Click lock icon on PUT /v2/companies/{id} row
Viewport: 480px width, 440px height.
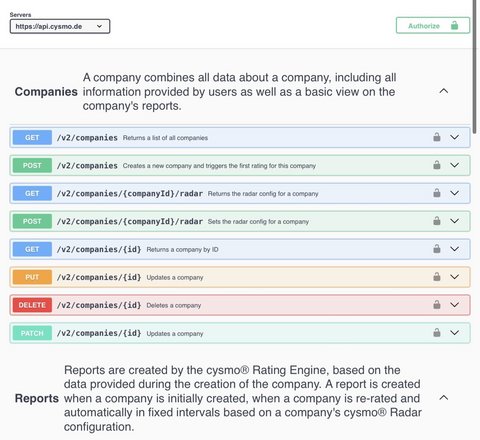coord(437,277)
